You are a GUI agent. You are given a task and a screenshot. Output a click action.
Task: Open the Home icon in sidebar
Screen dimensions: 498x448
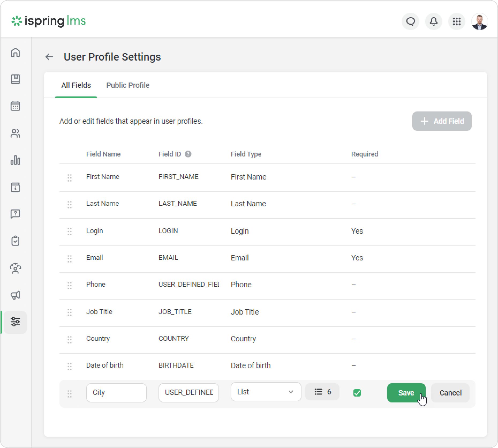click(x=15, y=53)
